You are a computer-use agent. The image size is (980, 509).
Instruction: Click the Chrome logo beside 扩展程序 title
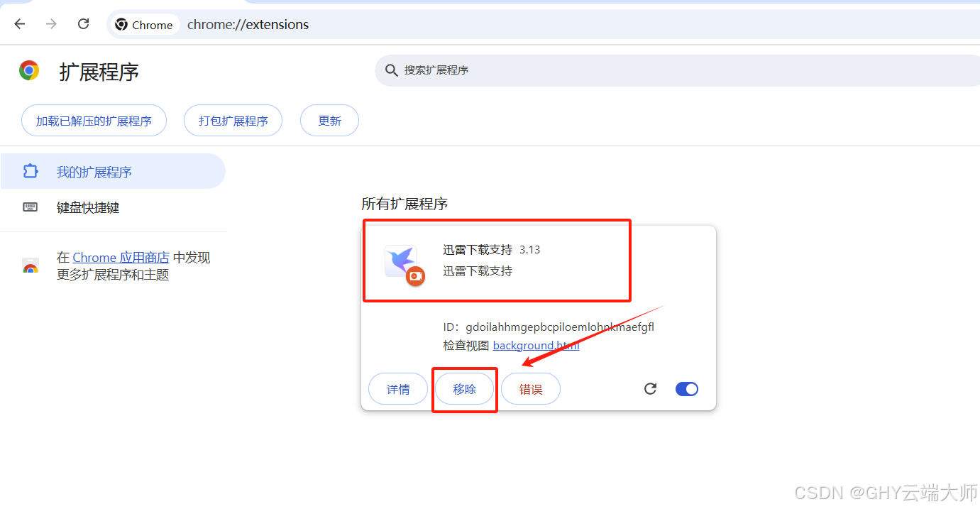pos(29,70)
